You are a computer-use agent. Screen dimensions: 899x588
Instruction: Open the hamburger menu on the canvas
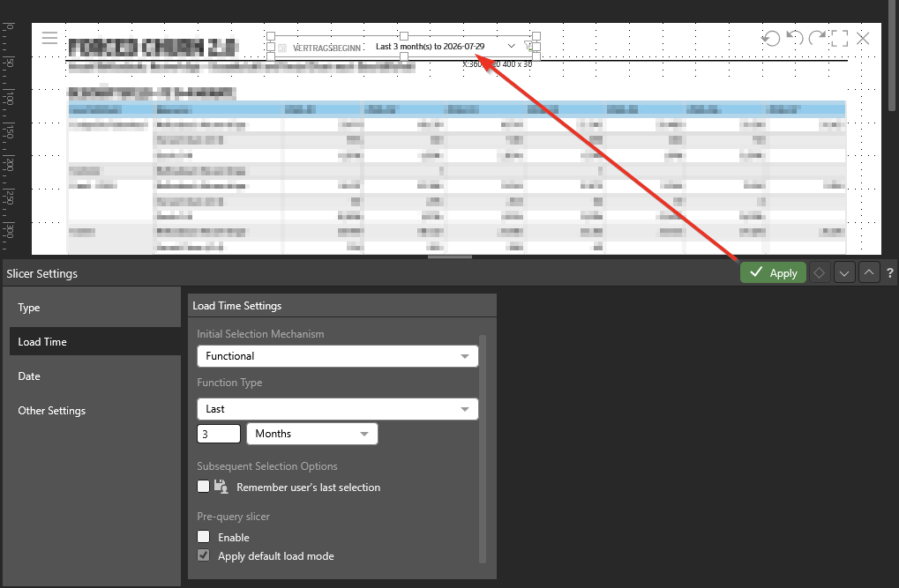[x=50, y=38]
